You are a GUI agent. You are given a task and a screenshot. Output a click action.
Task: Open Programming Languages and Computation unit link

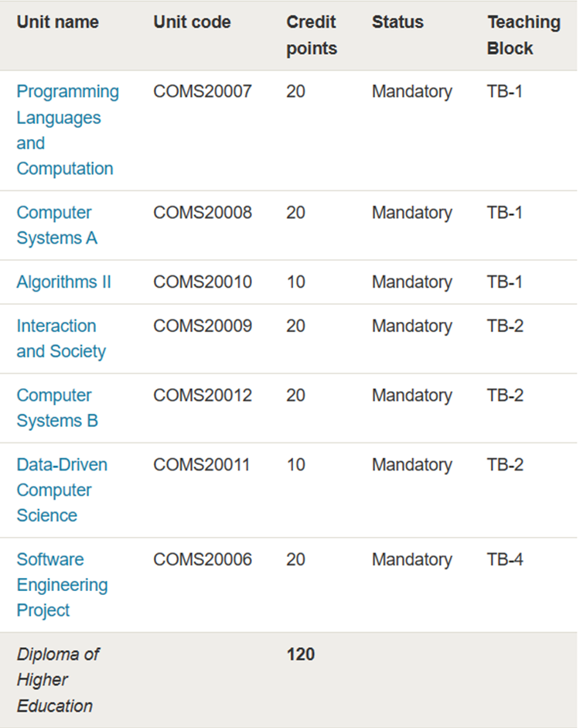[68, 130]
